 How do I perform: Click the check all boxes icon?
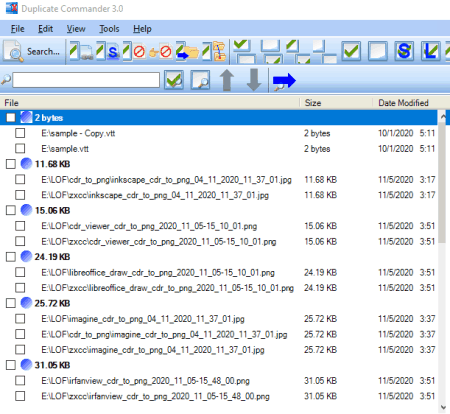[351, 51]
